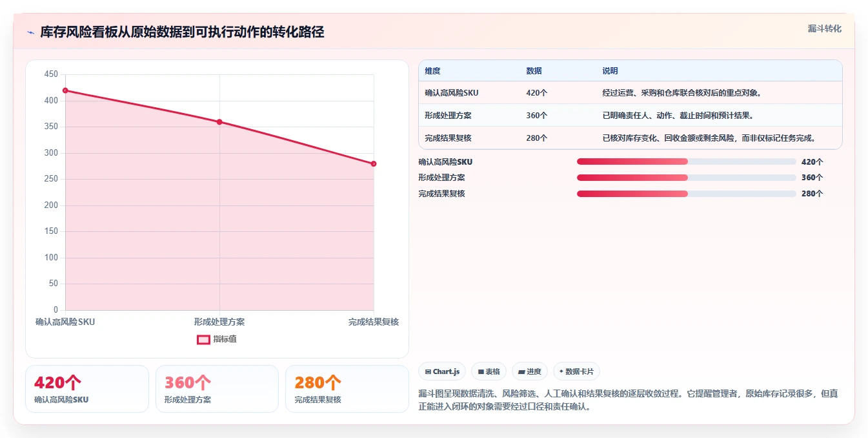Click the progress bar for 确认高风险SKU

(687, 162)
